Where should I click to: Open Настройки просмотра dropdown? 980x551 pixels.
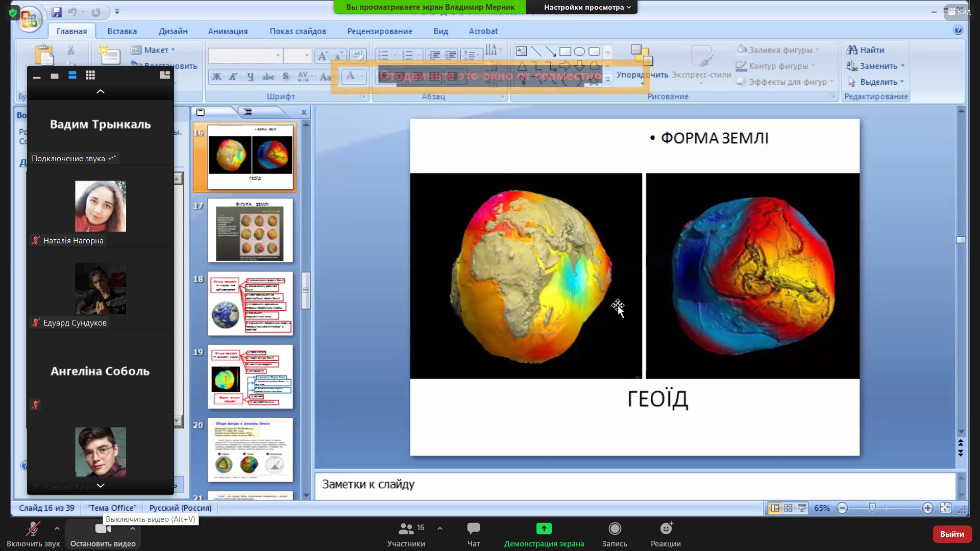[x=587, y=7]
